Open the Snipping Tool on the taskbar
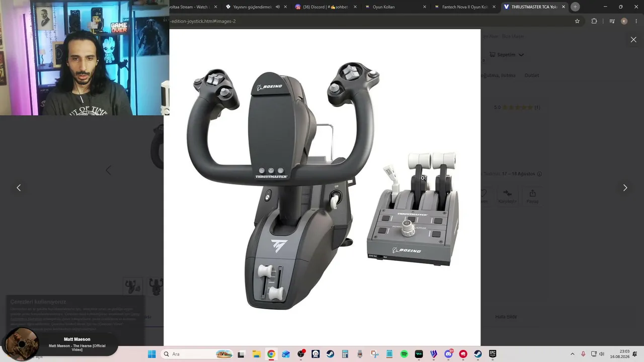This screenshot has width=644, height=362. [x=374, y=354]
